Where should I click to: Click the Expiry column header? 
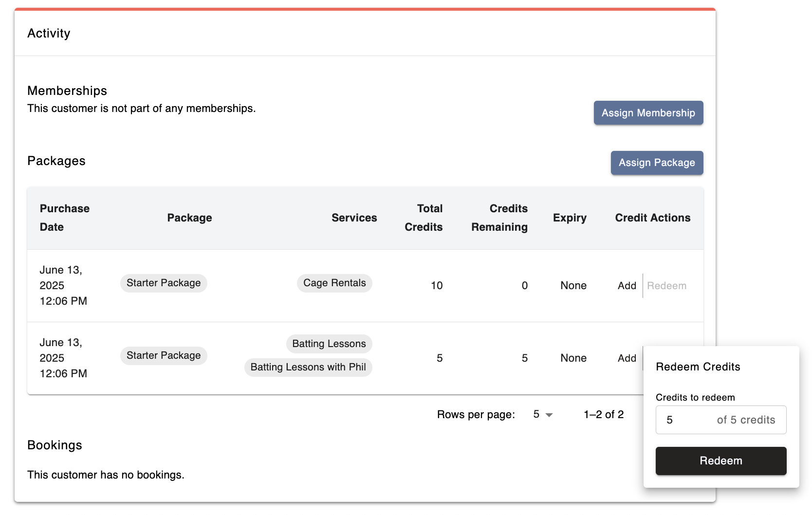click(570, 218)
